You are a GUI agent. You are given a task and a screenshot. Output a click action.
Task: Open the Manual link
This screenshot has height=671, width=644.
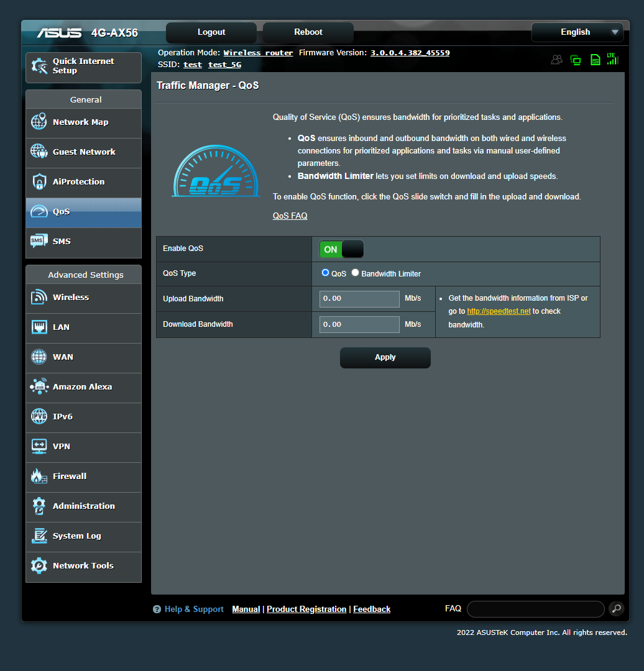coord(246,609)
